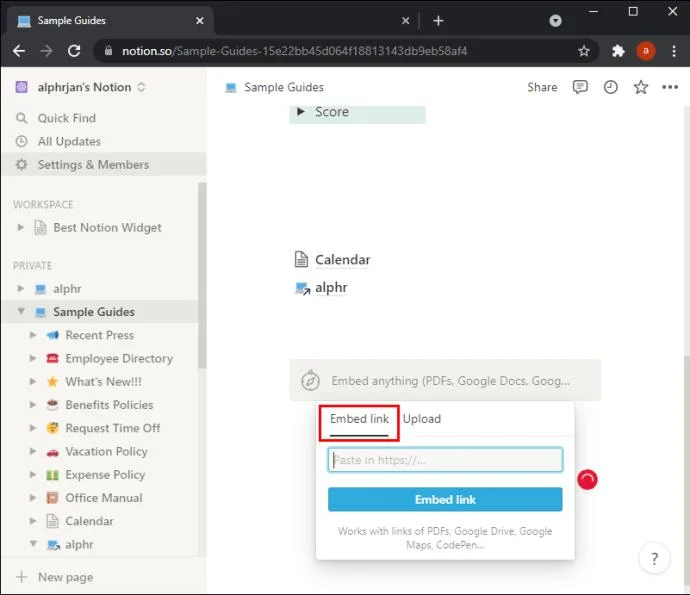Click the alphr linked page icon in content
This screenshot has width=690, height=595.
pos(302,288)
